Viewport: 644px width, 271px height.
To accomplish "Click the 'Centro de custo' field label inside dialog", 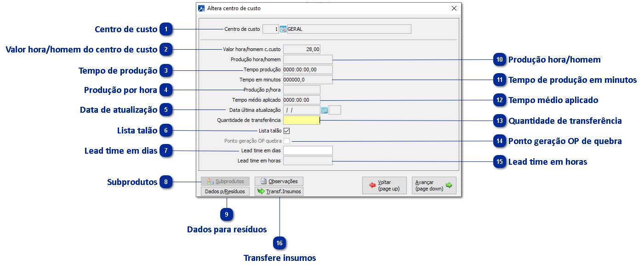I will pos(242,29).
